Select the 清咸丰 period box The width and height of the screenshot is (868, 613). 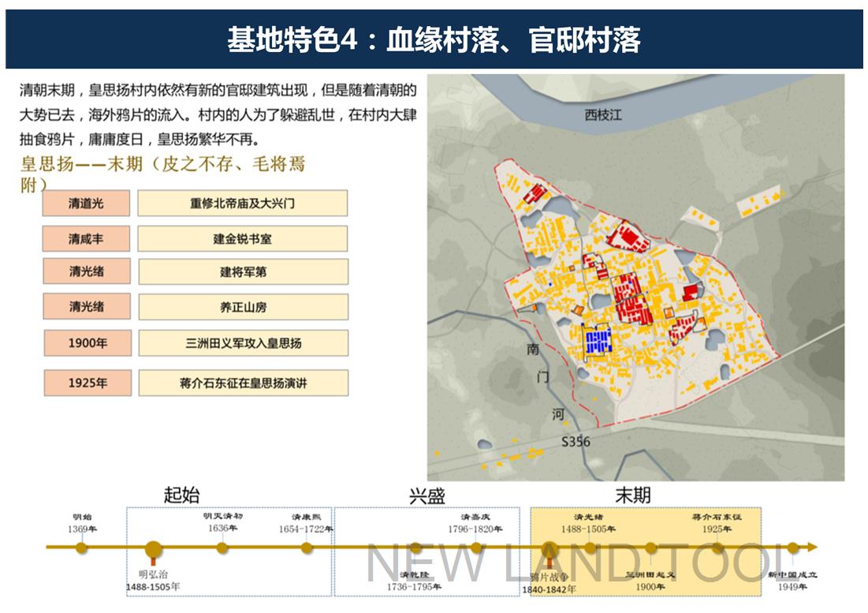[x=87, y=238]
